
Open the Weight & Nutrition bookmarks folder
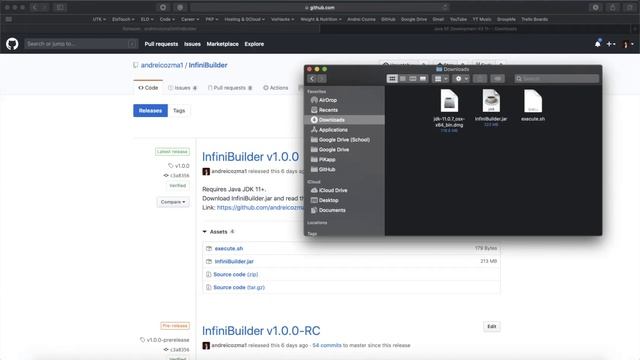pos(321,19)
